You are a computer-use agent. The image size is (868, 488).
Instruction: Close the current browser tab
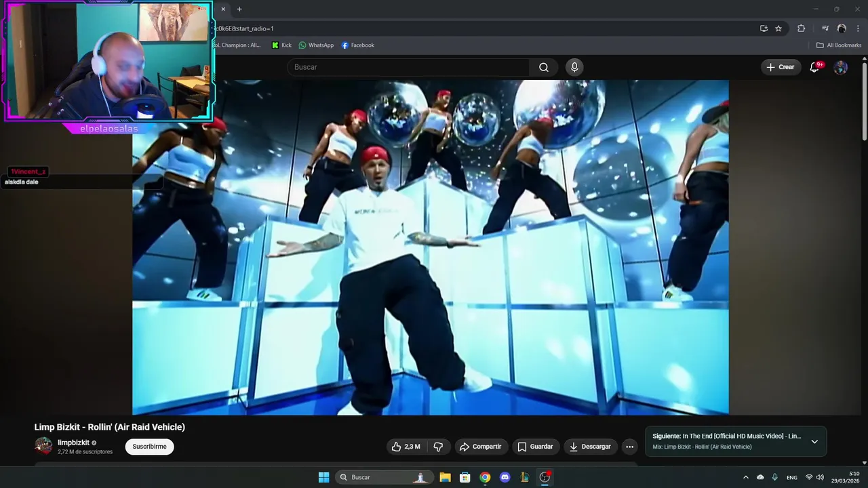pyautogui.click(x=223, y=9)
